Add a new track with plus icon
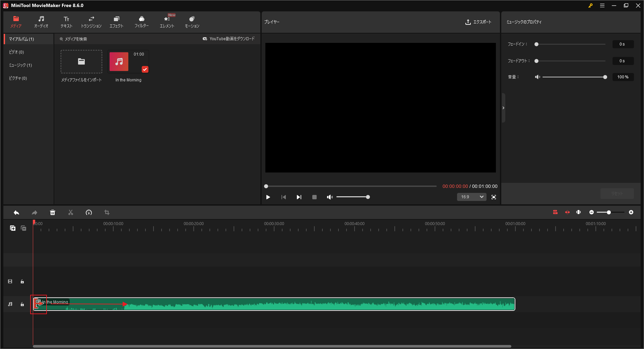Viewport: 644px width, 349px height. tap(13, 228)
